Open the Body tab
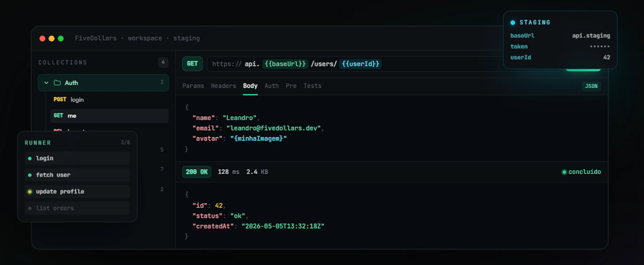This screenshot has height=265, width=644. pos(250,86)
